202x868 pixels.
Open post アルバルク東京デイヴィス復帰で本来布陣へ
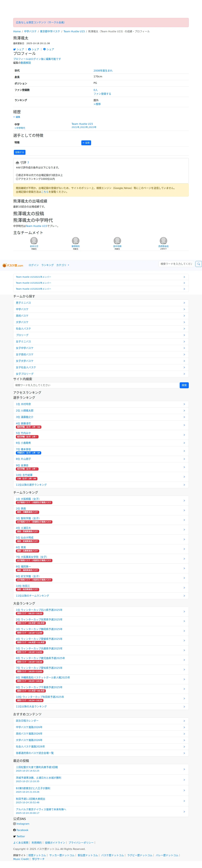point(101,811)
